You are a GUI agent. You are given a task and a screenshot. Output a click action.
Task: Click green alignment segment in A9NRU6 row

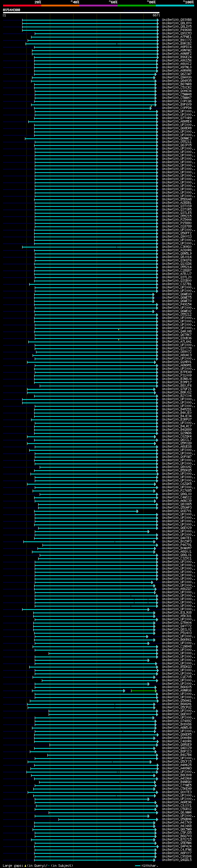coord(143,691)
